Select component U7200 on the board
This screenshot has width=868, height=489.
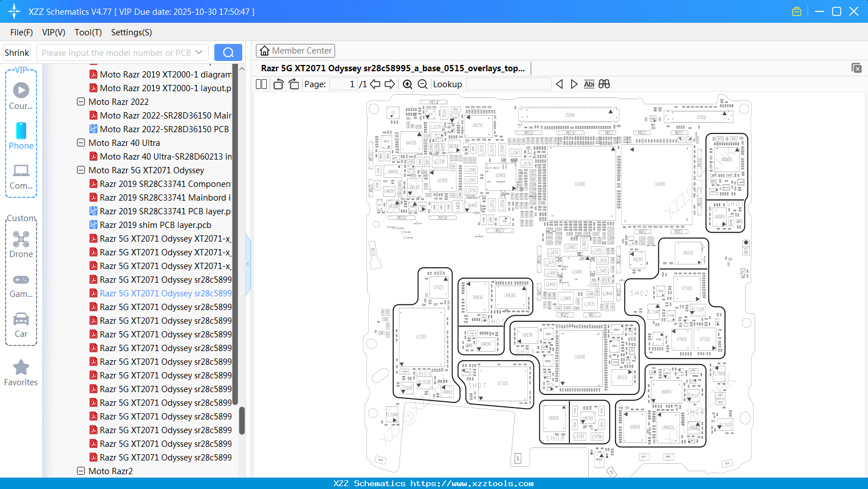[x=421, y=337]
